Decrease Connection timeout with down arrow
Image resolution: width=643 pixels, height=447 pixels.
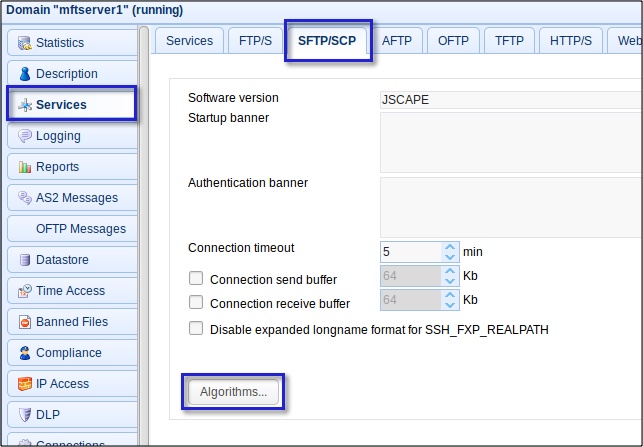(449, 256)
